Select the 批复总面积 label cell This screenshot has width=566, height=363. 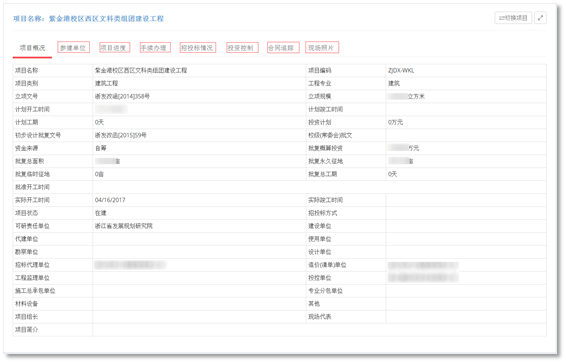[53, 161]
